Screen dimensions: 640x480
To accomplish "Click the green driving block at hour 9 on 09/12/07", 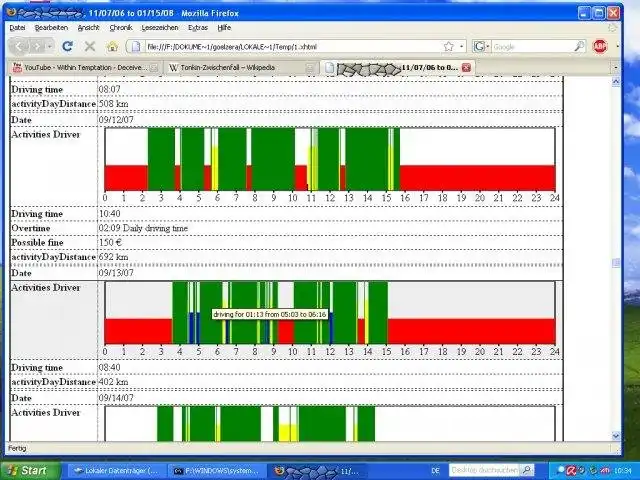I will (x=273, y=159).
